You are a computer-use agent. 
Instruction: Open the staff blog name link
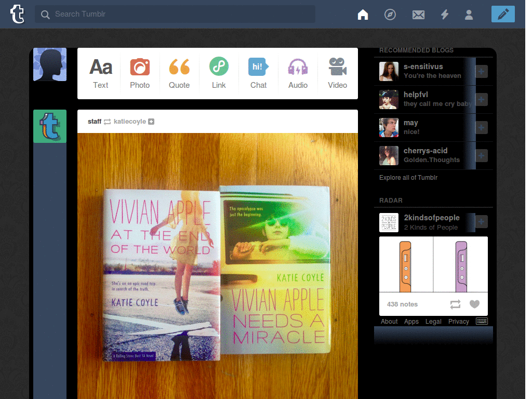(95, 122)
